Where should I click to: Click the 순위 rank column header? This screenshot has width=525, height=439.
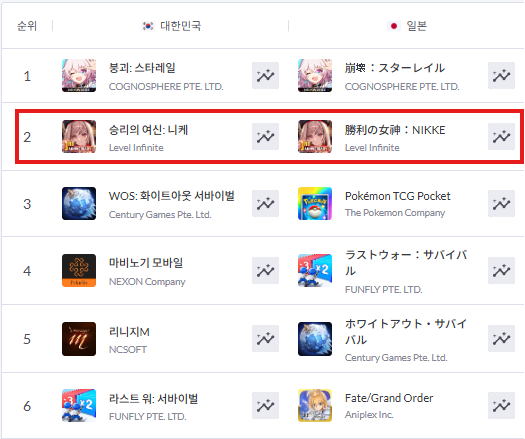27,26
